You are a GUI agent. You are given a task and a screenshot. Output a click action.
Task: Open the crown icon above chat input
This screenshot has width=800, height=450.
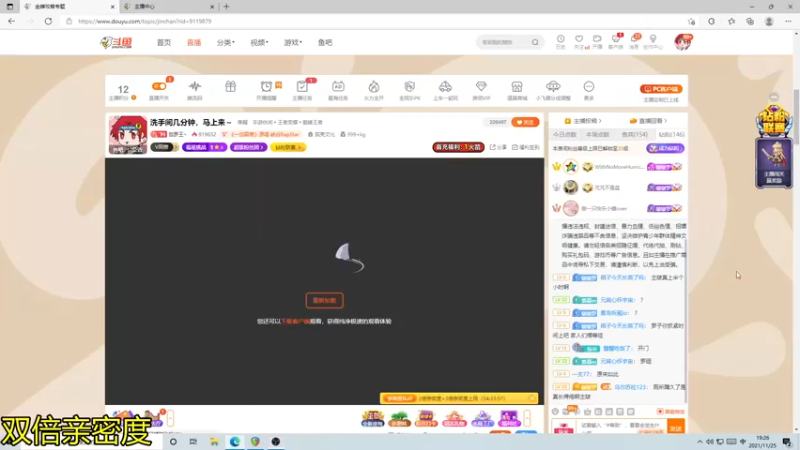tap(588, 411)
